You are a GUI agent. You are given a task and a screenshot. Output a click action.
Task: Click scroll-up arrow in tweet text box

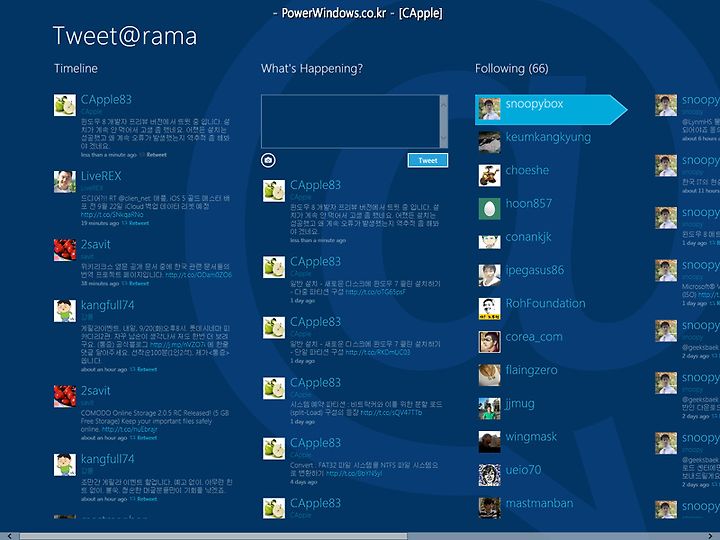(444, 105)
